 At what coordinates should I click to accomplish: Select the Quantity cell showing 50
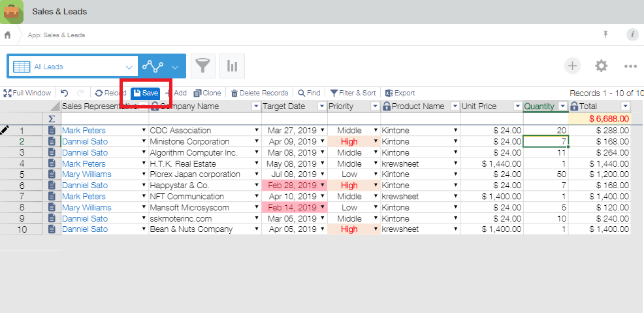point(545,174)
